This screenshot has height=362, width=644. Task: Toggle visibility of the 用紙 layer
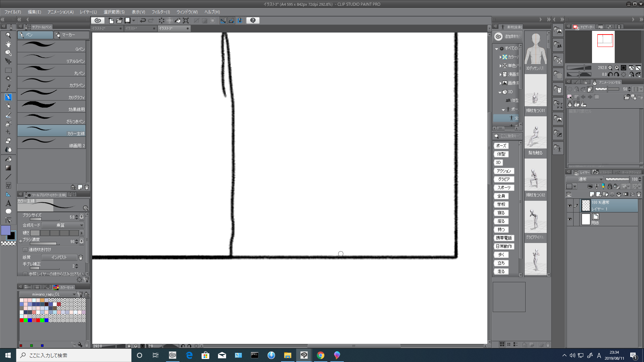pos(570,219)
